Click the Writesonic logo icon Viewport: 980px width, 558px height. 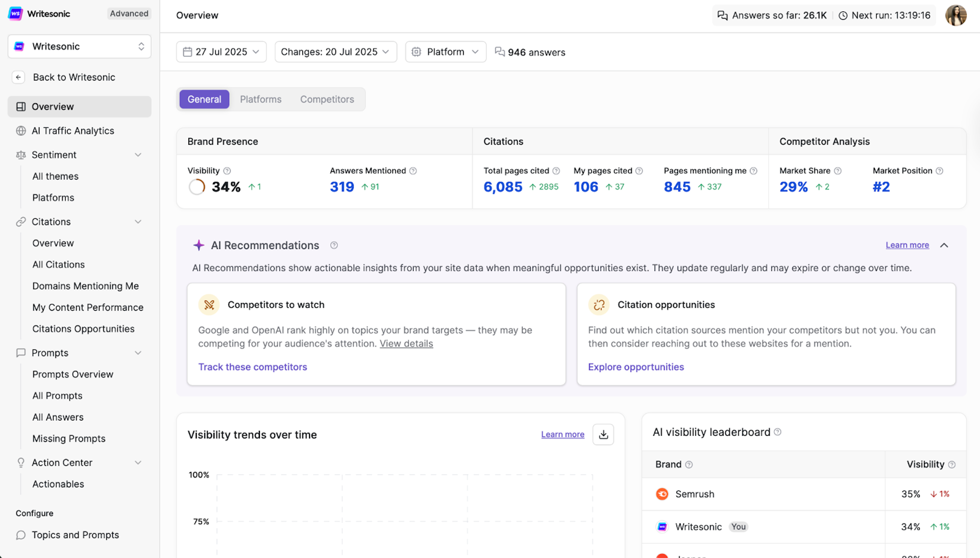16,14
